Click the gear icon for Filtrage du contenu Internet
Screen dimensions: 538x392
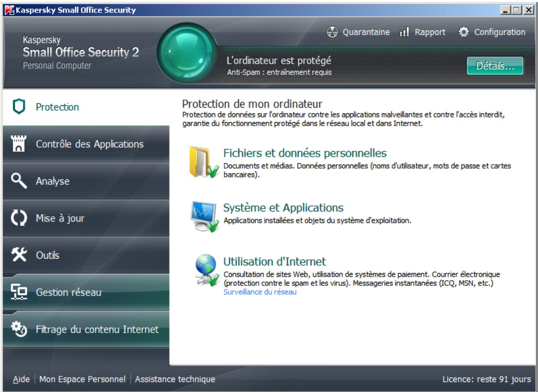(19, 330)
